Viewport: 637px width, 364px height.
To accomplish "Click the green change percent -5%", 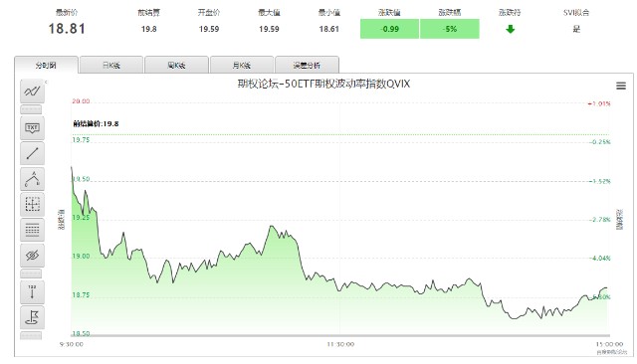I will coord(450,29).
